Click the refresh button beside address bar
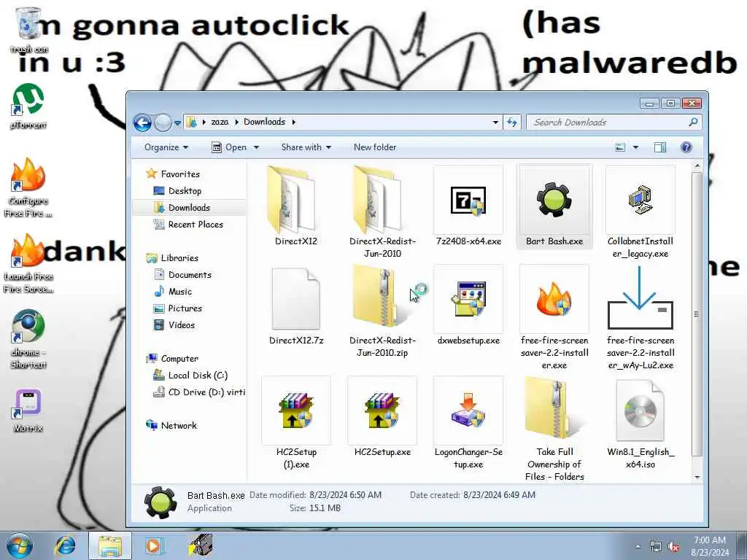 click(x=512, y=122)
